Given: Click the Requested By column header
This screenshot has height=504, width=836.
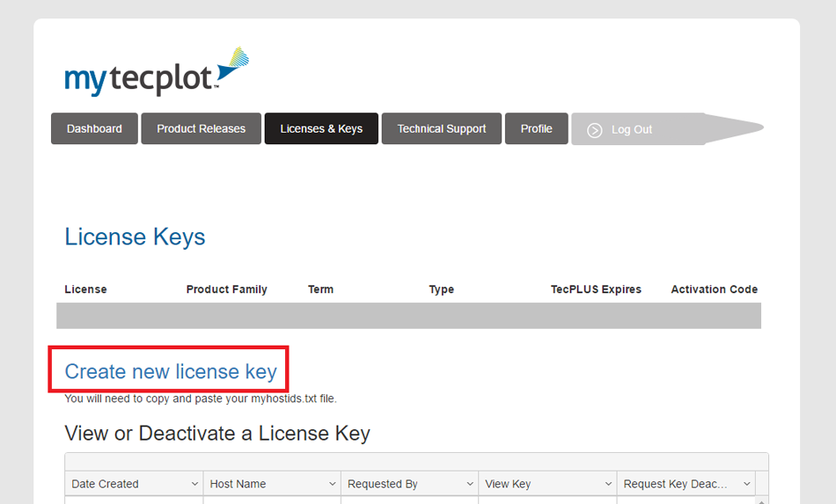Looking at the screenshot, I should (x=382, y=484).
